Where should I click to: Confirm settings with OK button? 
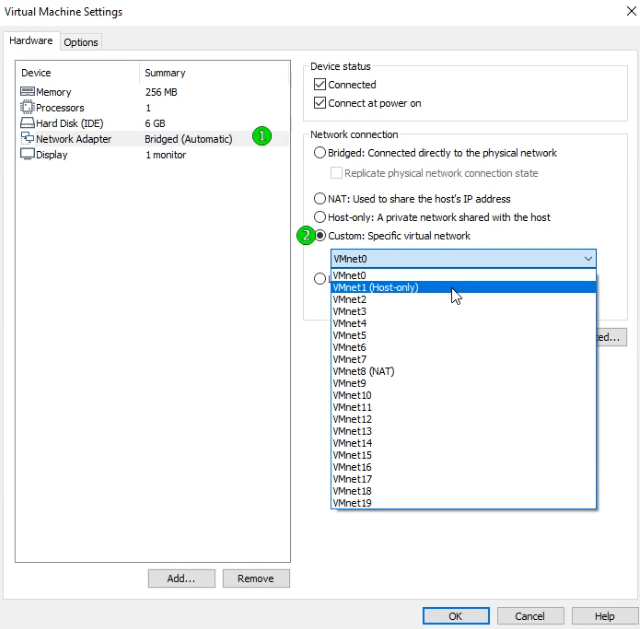(455, 616)
